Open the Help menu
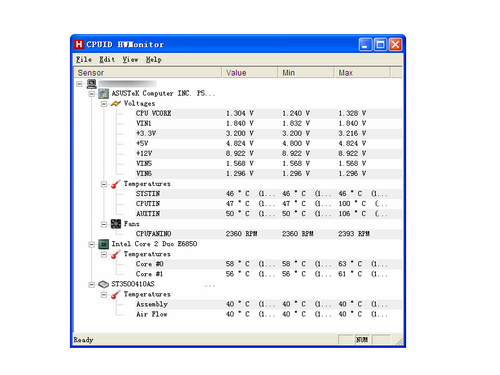Image resolution: width=500 pixels, height=375 pixels. [x=153, y=60]
